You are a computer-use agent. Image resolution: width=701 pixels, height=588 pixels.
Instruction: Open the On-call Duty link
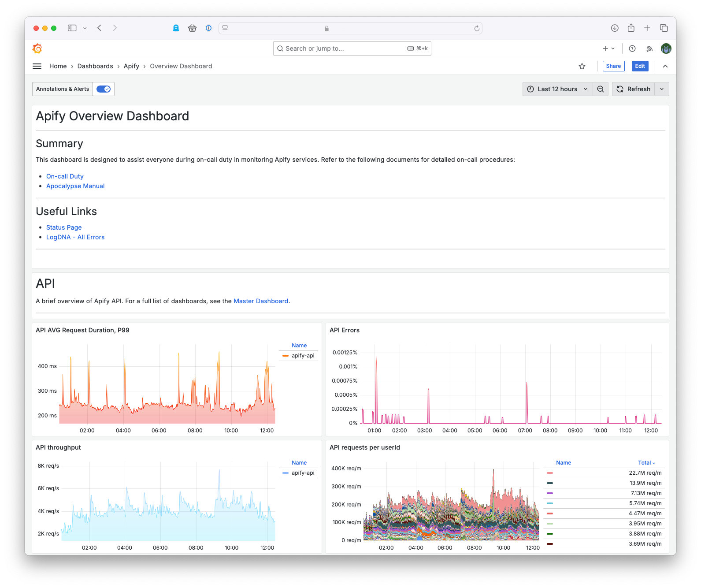point(65,176)
